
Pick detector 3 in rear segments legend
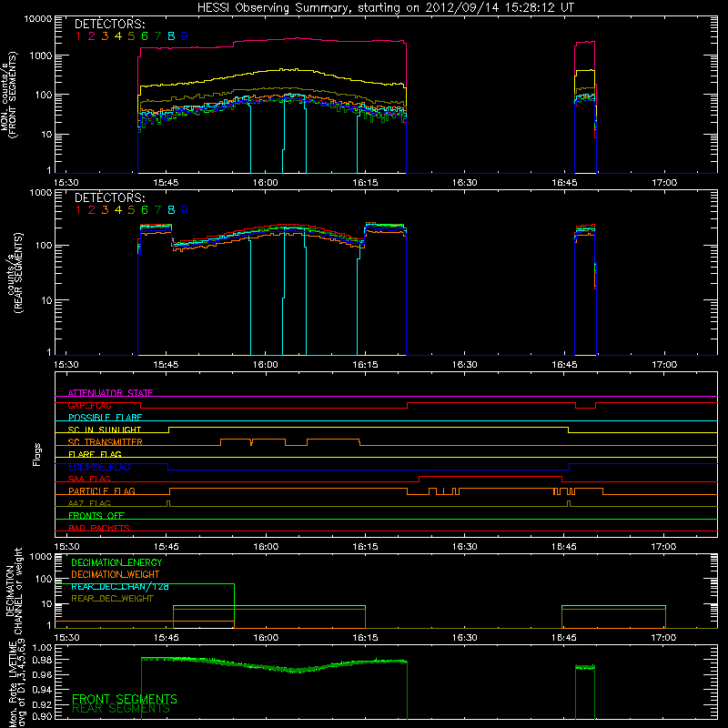point(105,210)
